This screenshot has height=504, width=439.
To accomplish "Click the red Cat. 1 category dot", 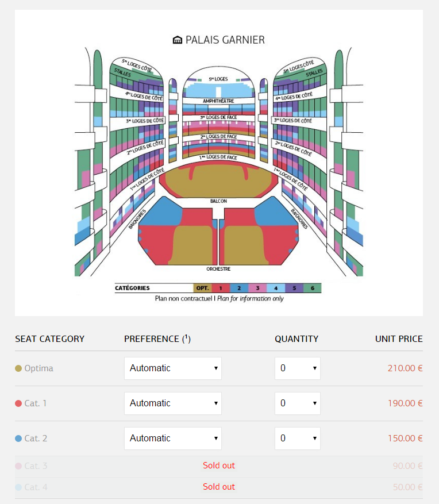I will [18, 403].
